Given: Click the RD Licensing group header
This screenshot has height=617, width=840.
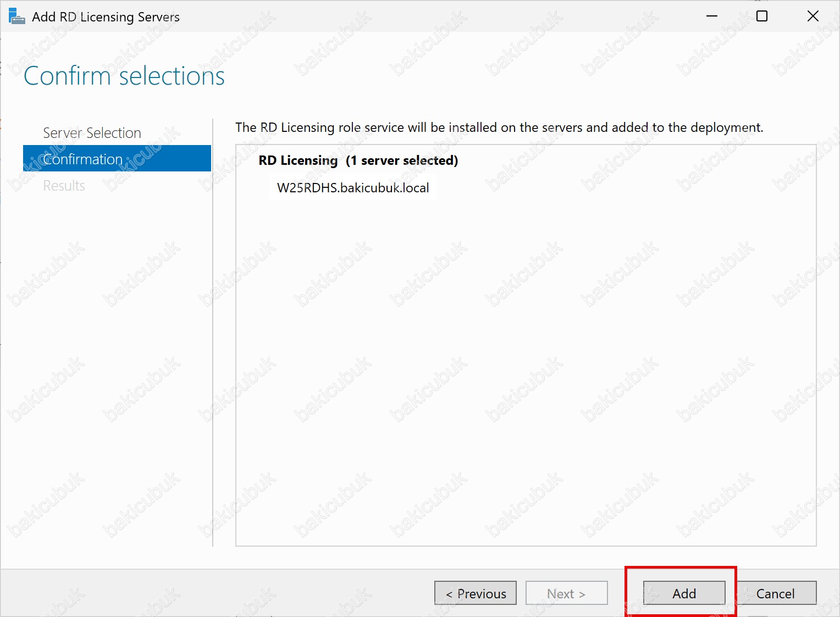Looking at the screenshot, I should [x=298, y=160].
